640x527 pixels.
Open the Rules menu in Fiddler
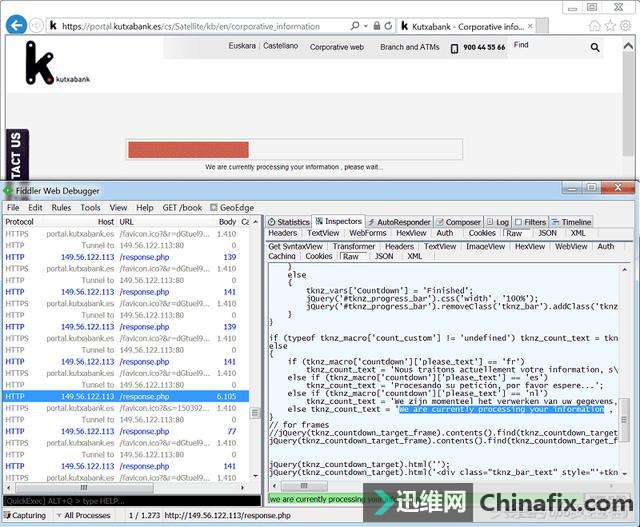tap(61, 207)
